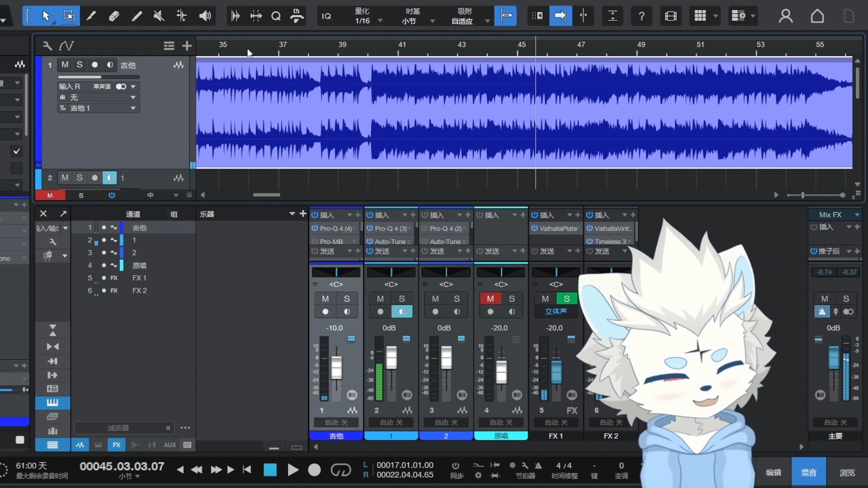Start playback with the play button

pyautogui.click(x=293, y=470)
